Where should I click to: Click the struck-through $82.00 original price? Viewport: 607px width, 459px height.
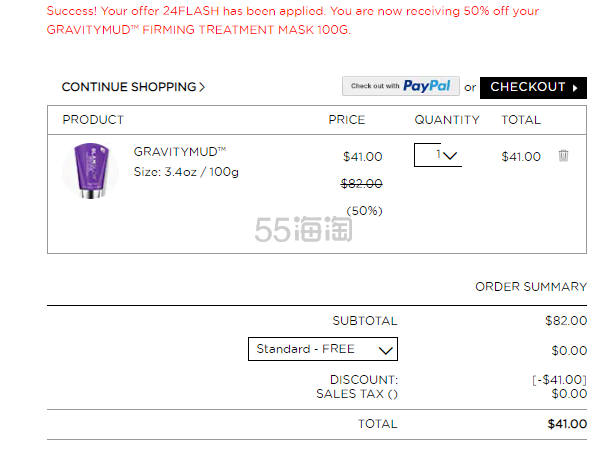[x=361, y=183]
